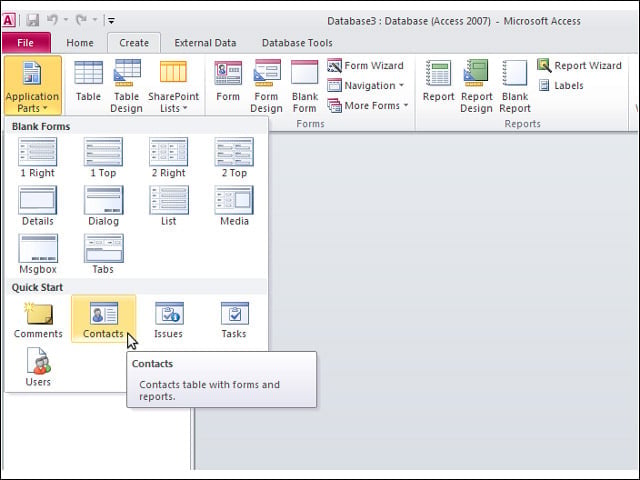Image resolution: width=640 pixels, height=480 pixels.
Task: Open the Redo dropdown arrow
Action: coord(95,20)
